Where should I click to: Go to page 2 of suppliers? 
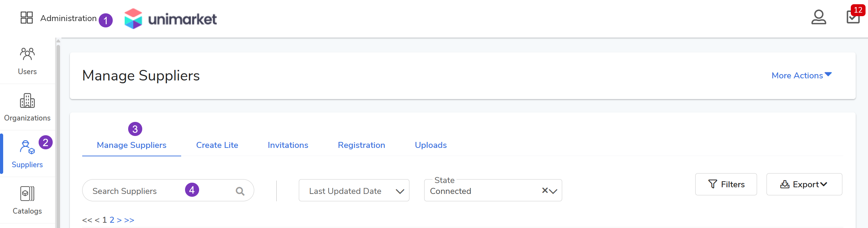[x=112, y=220]
